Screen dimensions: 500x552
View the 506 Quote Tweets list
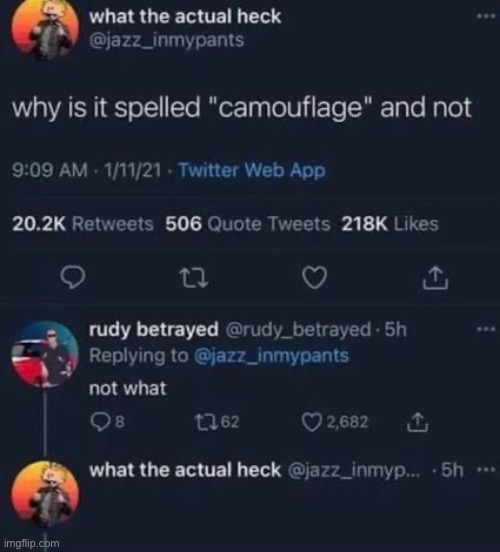pos(248,224)
